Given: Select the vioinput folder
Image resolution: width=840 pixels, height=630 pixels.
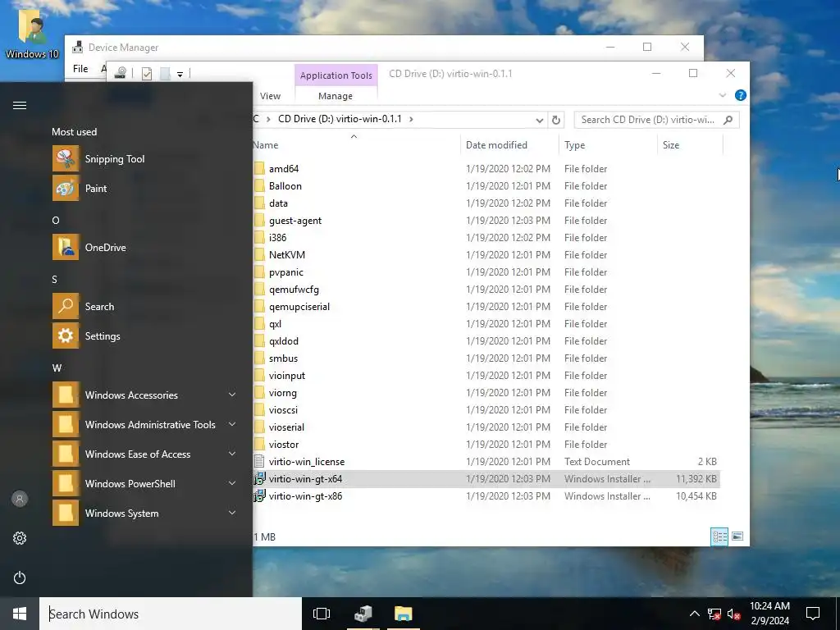Looking at the screenshot, I should [x=286, y=376].
